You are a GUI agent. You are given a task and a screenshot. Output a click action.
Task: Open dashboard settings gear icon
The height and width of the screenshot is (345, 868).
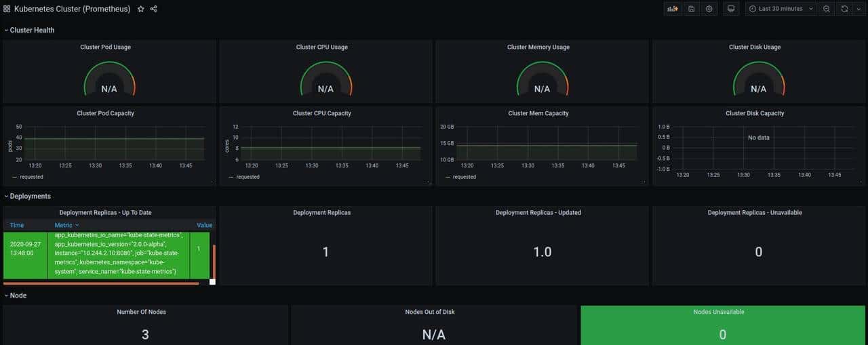tap(709, 9)
